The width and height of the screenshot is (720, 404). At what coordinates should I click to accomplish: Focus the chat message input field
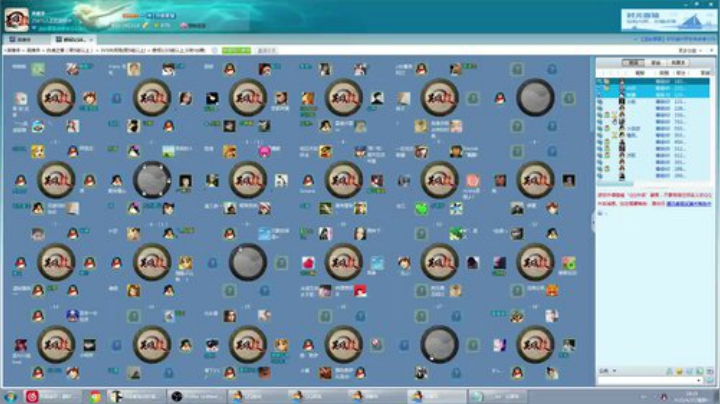coord(647,381)
